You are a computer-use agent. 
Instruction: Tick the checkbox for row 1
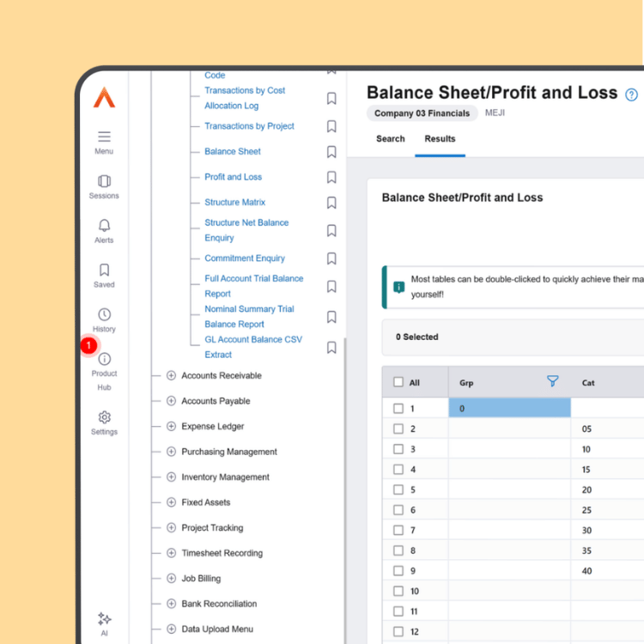(398, 408)
